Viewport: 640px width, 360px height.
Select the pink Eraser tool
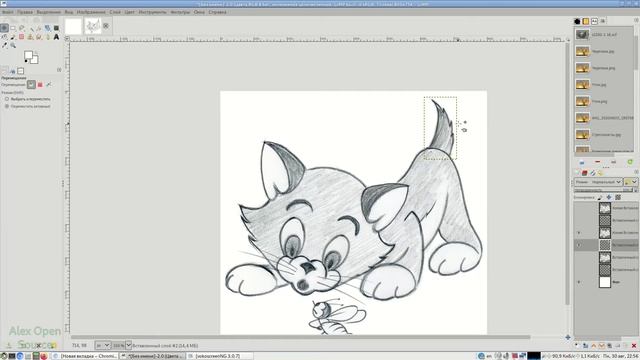click(22, 37)
